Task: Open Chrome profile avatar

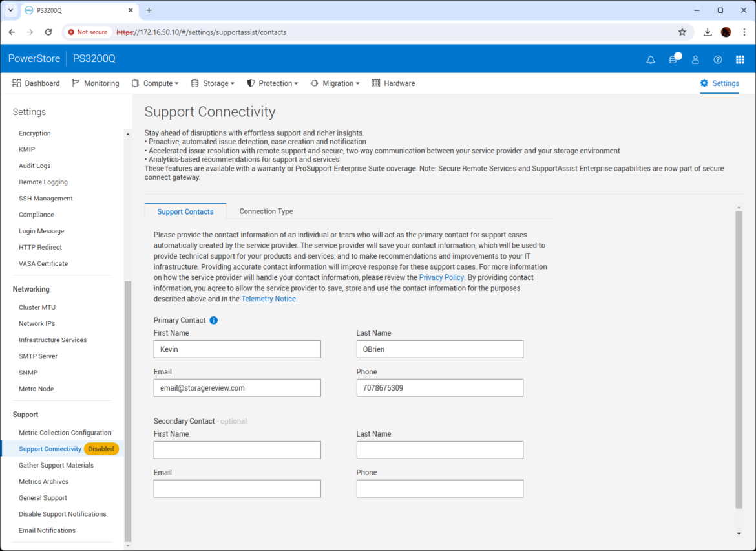Action: 726,32
